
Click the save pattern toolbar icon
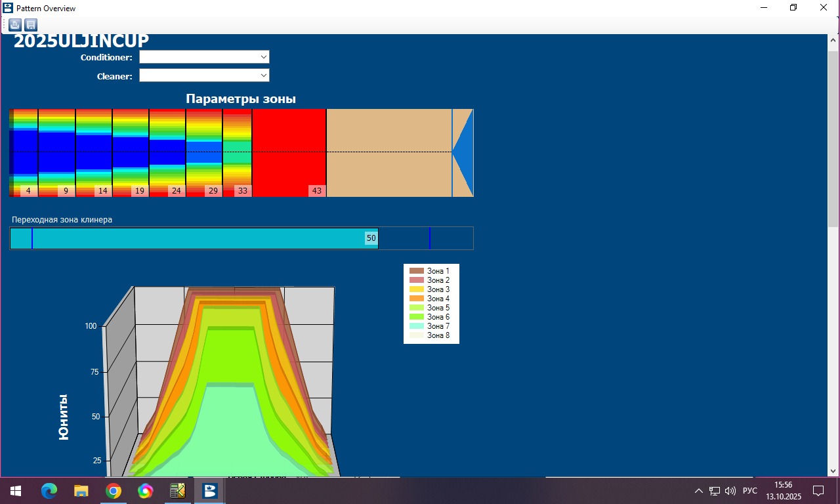pyautogui.click(x=31, y=25)
